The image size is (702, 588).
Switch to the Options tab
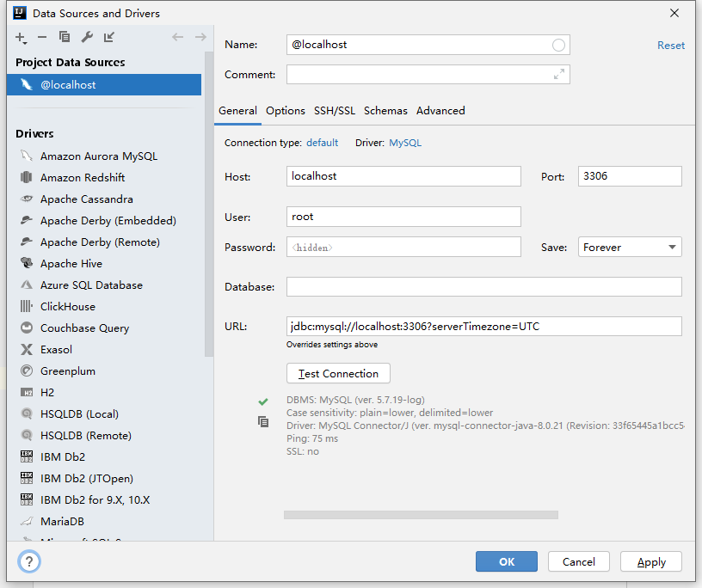[286, 111]
